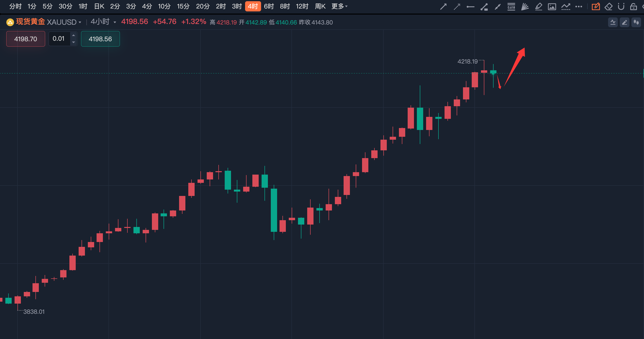This screenshot has height=339, width=644.
Task: Select the highlighter marker tool
Action: [538, 7]
